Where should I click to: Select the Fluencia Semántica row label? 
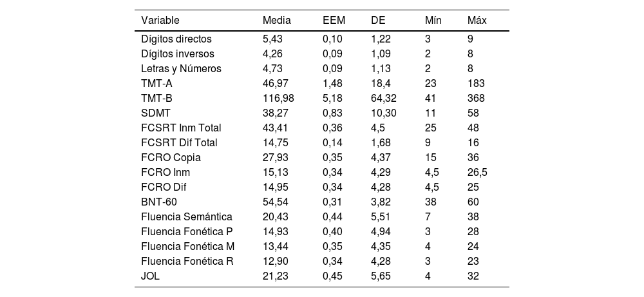(187, 216)
